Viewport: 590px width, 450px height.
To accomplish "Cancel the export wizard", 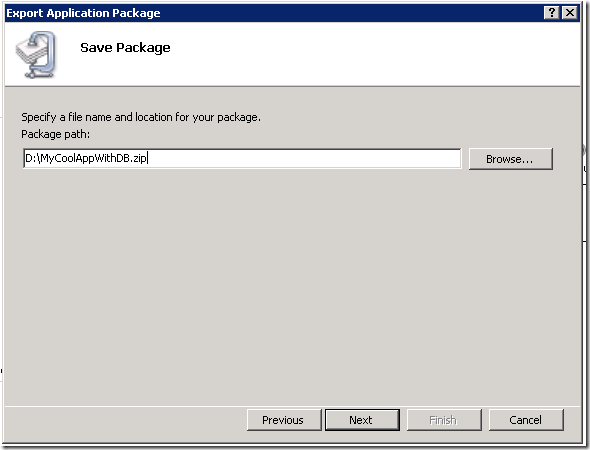I will point(526,420).
